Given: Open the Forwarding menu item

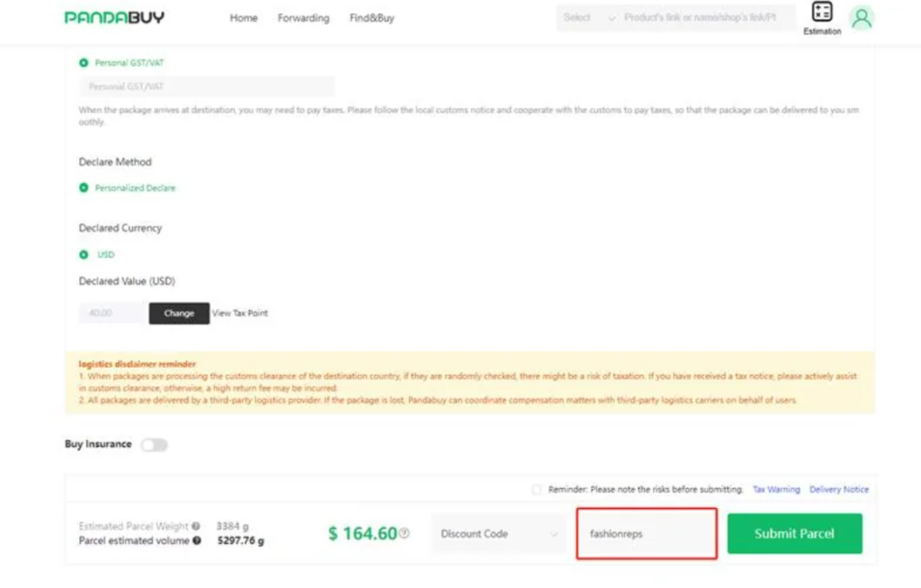Looking at the screenshot, I should [303, 18].
